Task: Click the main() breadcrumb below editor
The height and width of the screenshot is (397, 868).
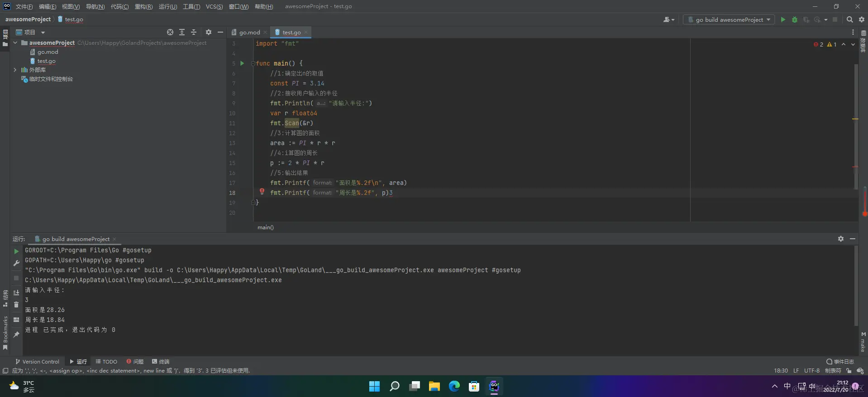Action: (266, 227)
